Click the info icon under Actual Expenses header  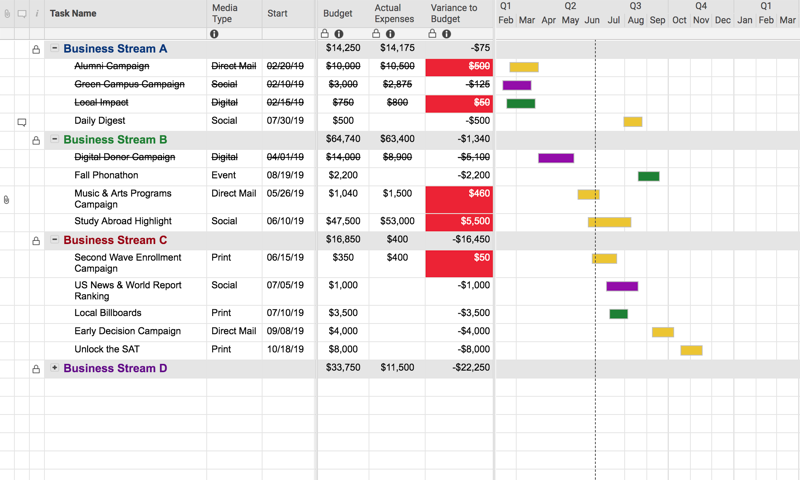(x=391, y=34)
